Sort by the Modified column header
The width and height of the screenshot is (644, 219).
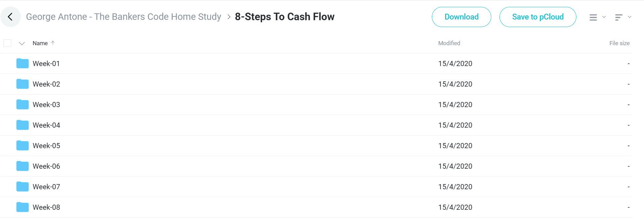[449, 43]
